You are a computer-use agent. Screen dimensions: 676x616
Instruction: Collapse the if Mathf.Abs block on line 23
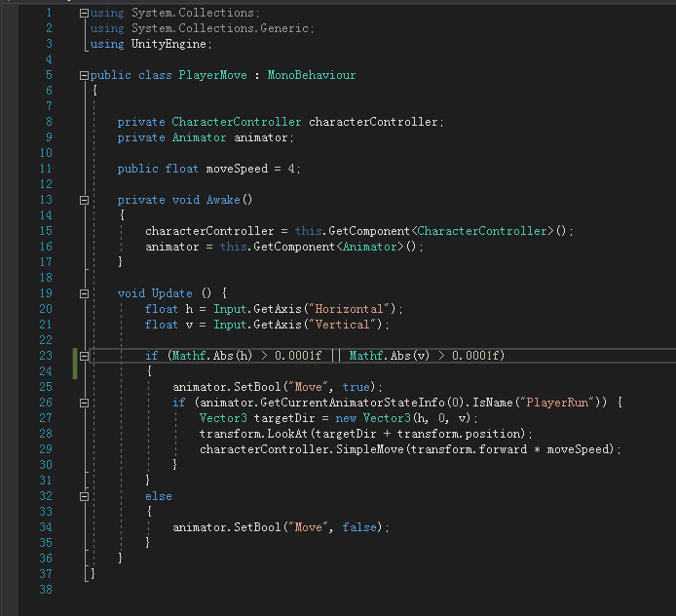point(84,356)
